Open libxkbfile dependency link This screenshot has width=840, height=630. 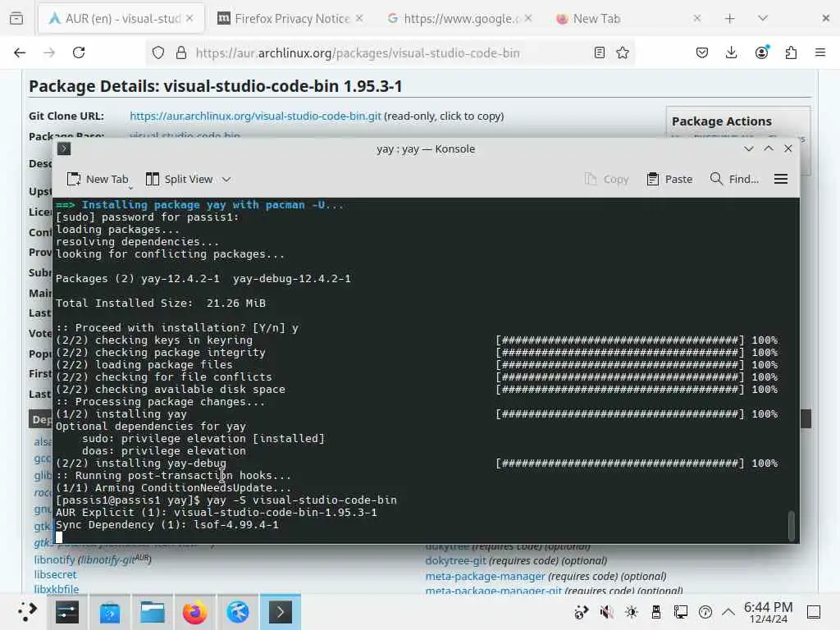coord(57,589)
